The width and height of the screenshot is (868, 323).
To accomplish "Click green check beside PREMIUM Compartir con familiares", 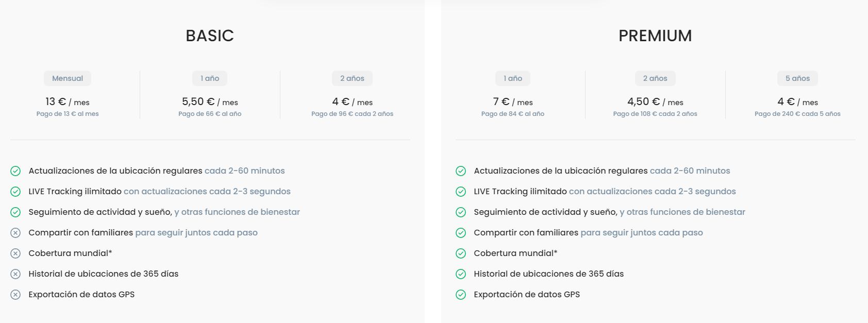I will (x=461, y=233).
